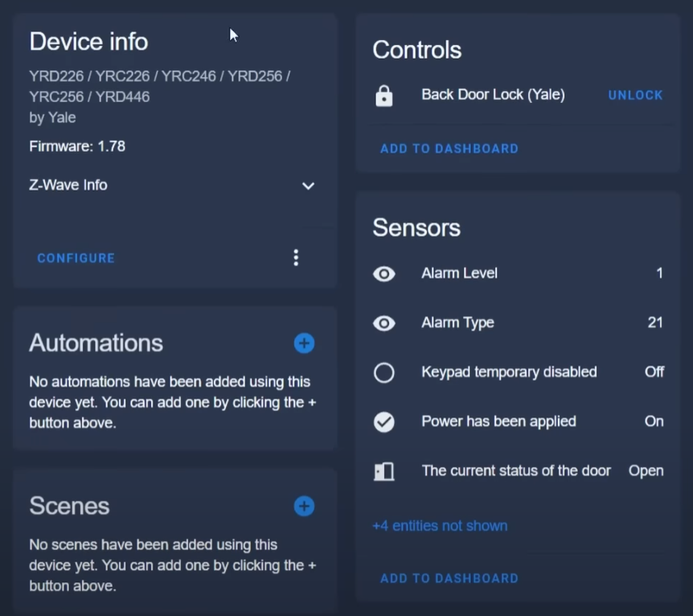The width and height of the screenshot is (693, 616).
Task: Show the +4 entities not shown
Action: (441, 526)
